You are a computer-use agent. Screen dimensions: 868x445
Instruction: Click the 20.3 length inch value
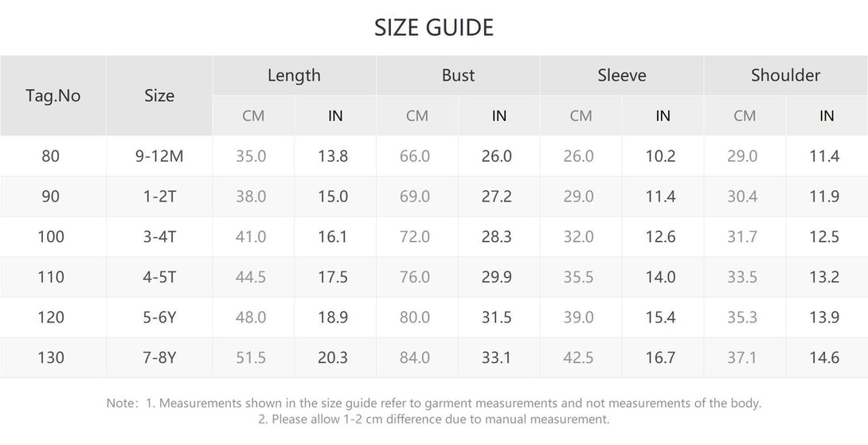click(333, 357)
